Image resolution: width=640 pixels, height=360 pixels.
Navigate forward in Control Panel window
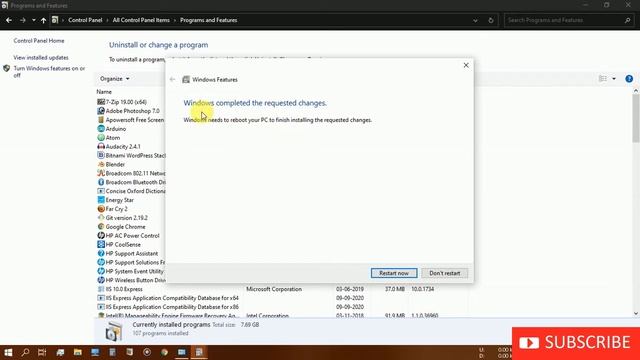pyautogui.click(x=22, y=20)
